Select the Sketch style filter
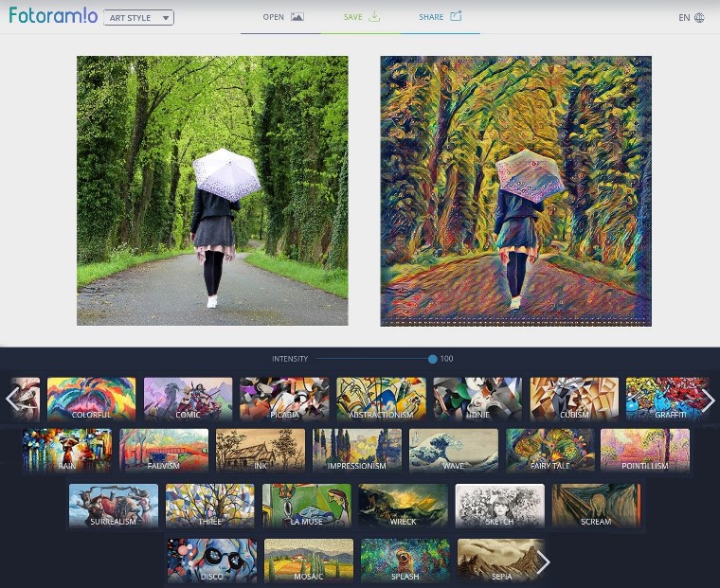 coord(499,506)
